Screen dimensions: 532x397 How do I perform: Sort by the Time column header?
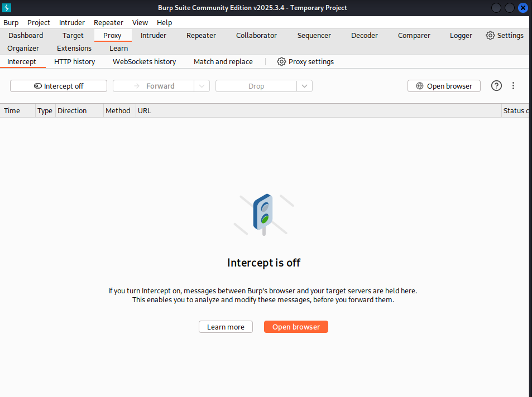pyautogui.click(x=18, y=111)
